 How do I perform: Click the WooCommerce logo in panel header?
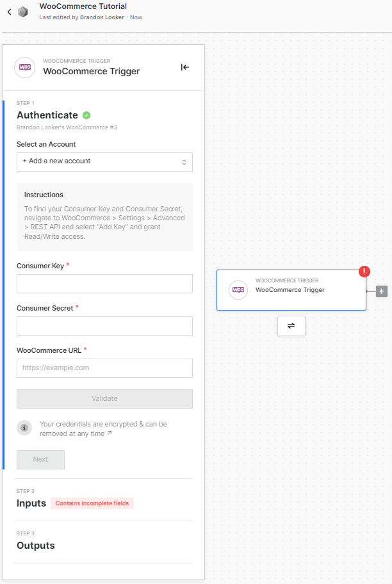pyautogui.click(x=25, y=67)
